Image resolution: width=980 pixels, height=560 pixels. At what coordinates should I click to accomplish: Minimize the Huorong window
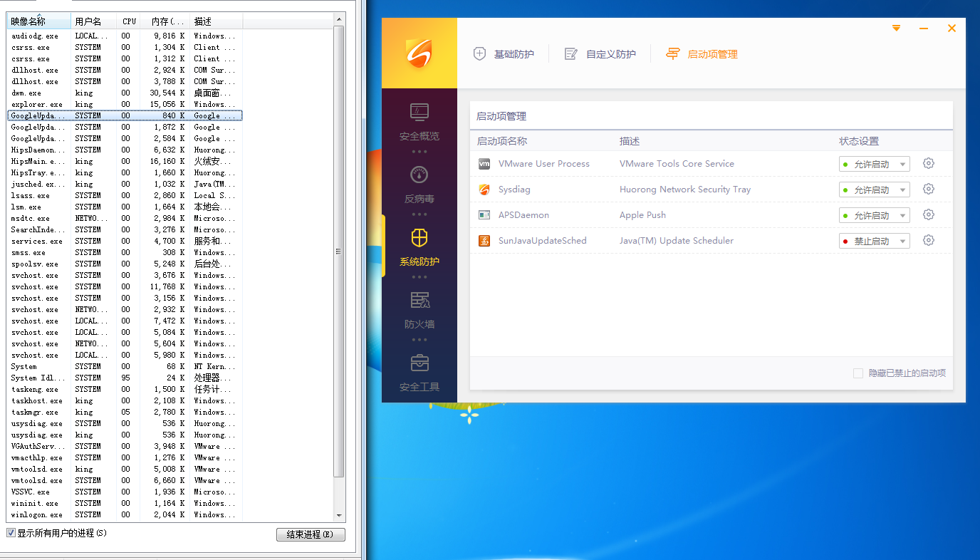tap(924, 28)
